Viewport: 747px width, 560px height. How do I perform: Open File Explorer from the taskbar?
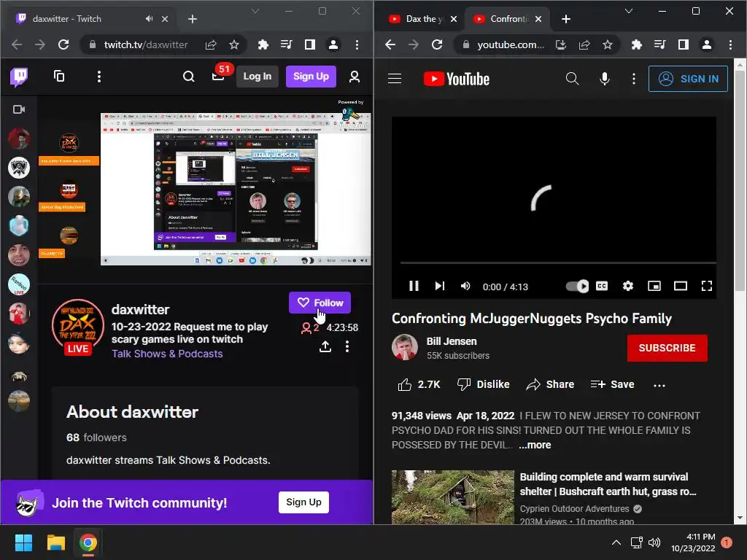click(x=55, y=542)
